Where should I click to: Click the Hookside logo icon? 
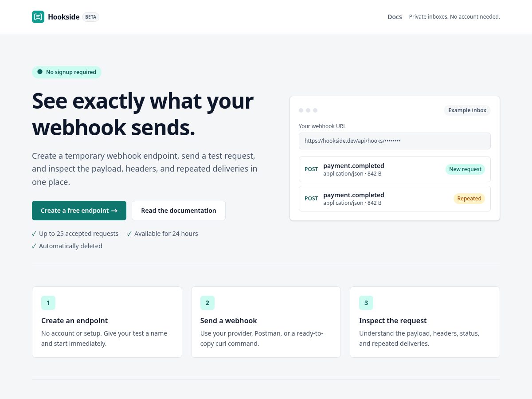click(38, 17)
